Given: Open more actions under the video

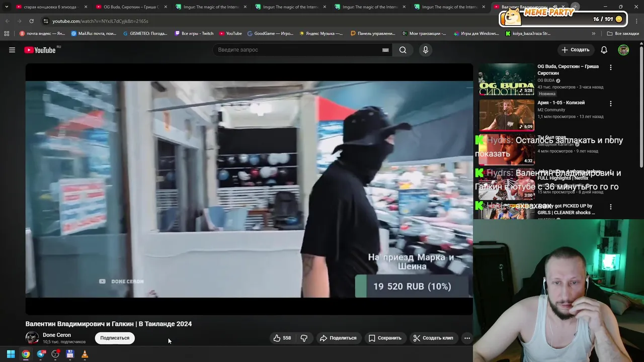Looking at the screenshot, I should click(467, 338).
